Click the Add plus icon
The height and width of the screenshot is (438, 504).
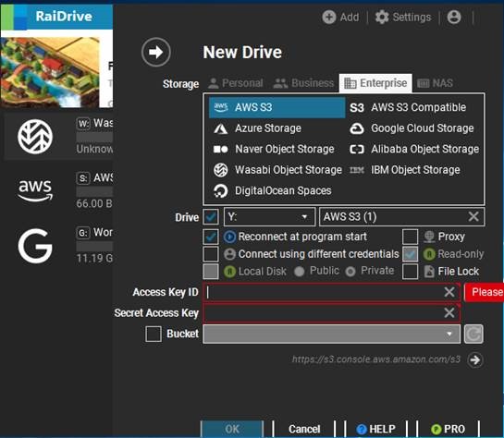(x=329, y=17)
